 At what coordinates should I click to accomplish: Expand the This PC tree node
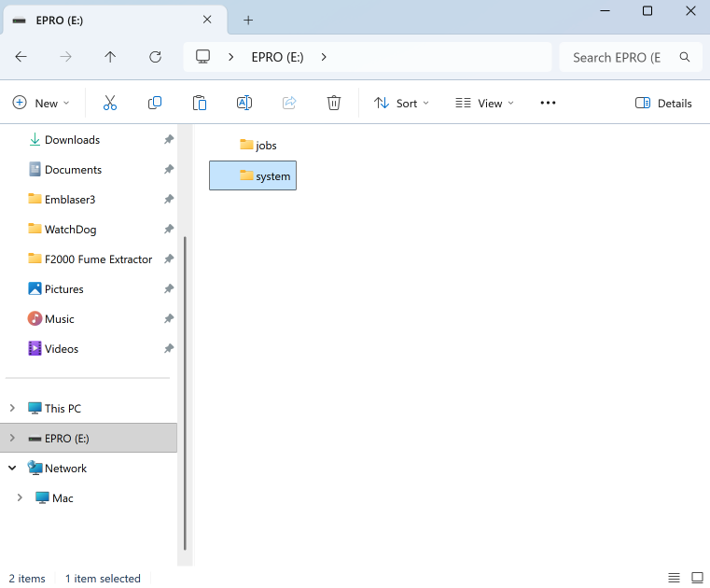(x=12, y=409)
